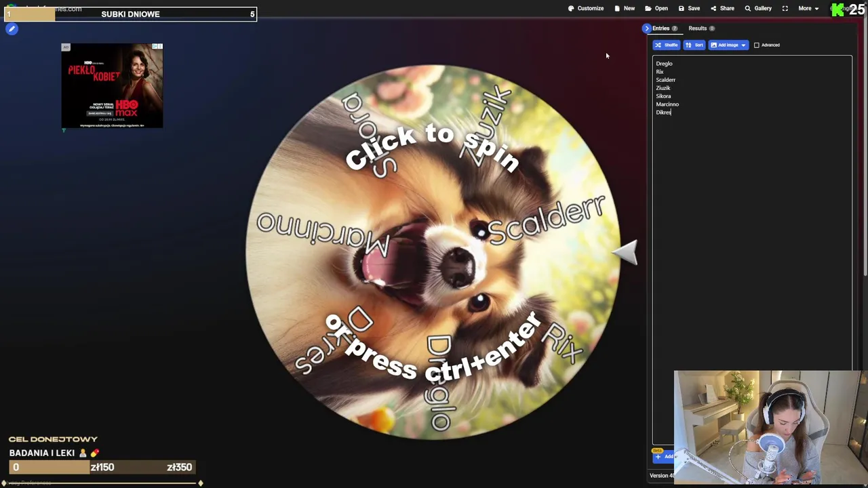Screen dimensions: 868x488
Task: Click the Marcinno entry line
Action: 667,104
